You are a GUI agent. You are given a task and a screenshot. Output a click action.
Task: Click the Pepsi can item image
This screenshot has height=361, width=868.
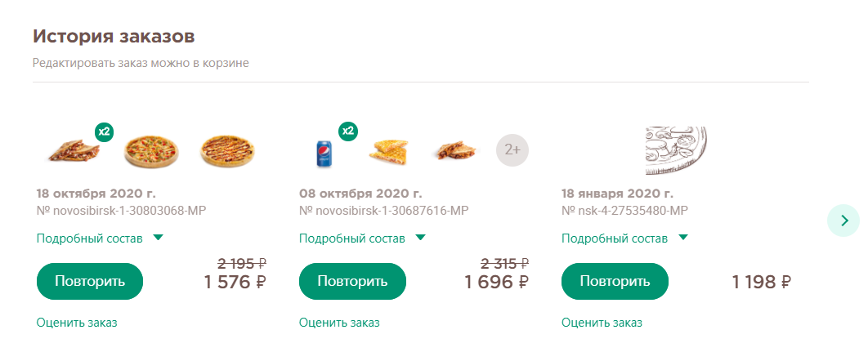pos(324,154)
